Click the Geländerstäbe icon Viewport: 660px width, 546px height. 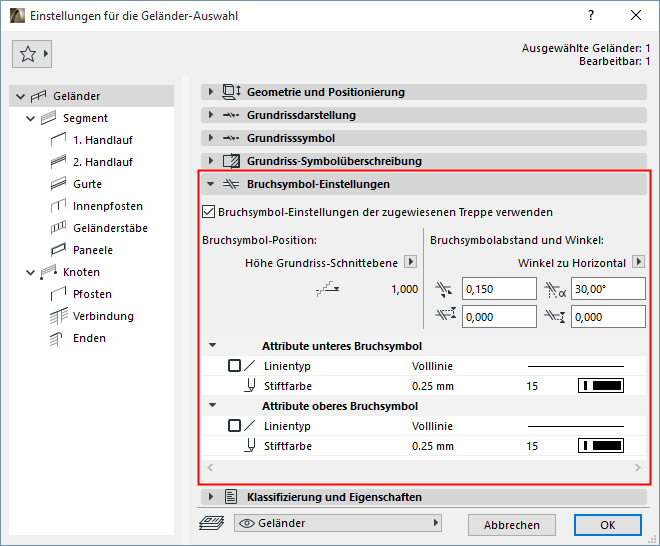(59, 228)
